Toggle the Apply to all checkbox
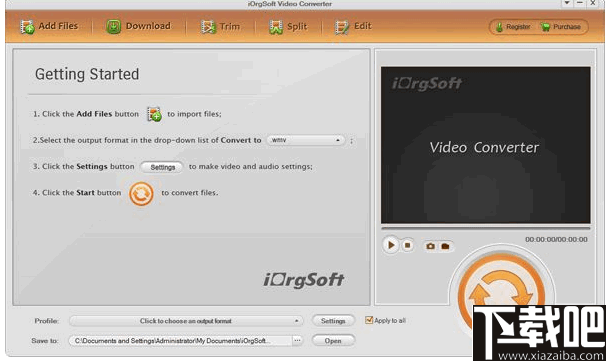The width and height of the screenshot is (608, 361). [x=369, y=320]
